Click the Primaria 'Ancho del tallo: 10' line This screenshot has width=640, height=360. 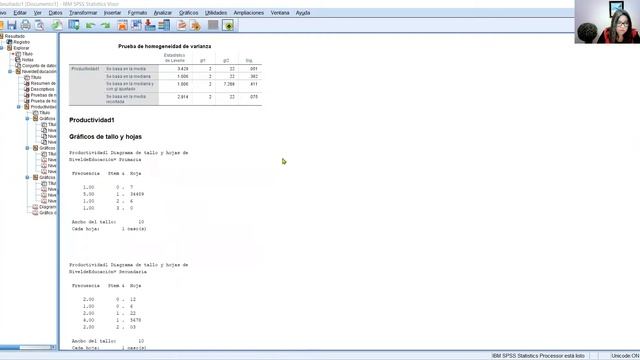pos(108,222)
